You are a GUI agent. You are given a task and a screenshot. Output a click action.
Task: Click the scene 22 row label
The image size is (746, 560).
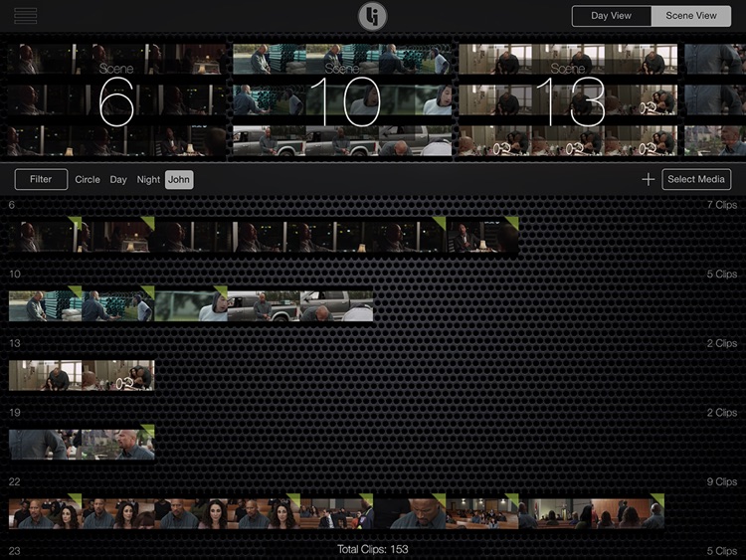point(15,482)
